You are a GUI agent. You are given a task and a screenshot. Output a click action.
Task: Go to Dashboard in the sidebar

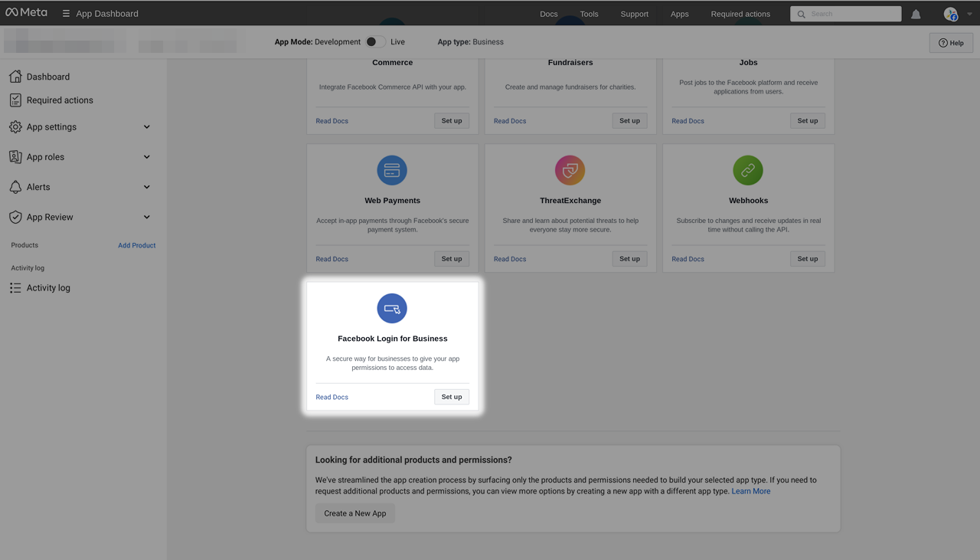pyautogui.click(x=48, y=77)
